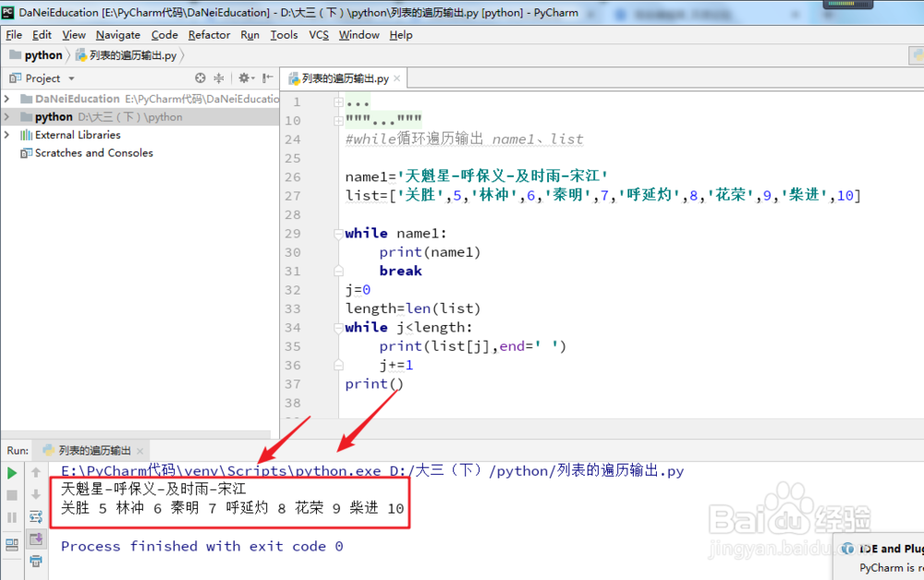Rerun the Python script in the Run panel
Screen dimensions: 924x580
click(x=12, y=472)
